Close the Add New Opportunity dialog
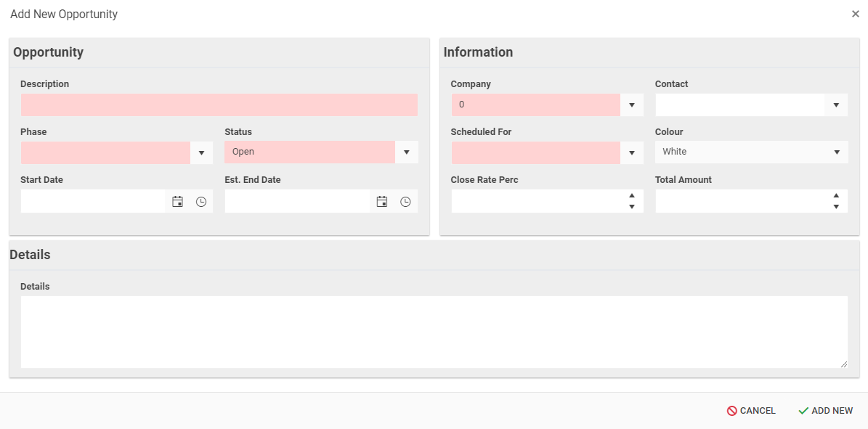 click(855, 14)
